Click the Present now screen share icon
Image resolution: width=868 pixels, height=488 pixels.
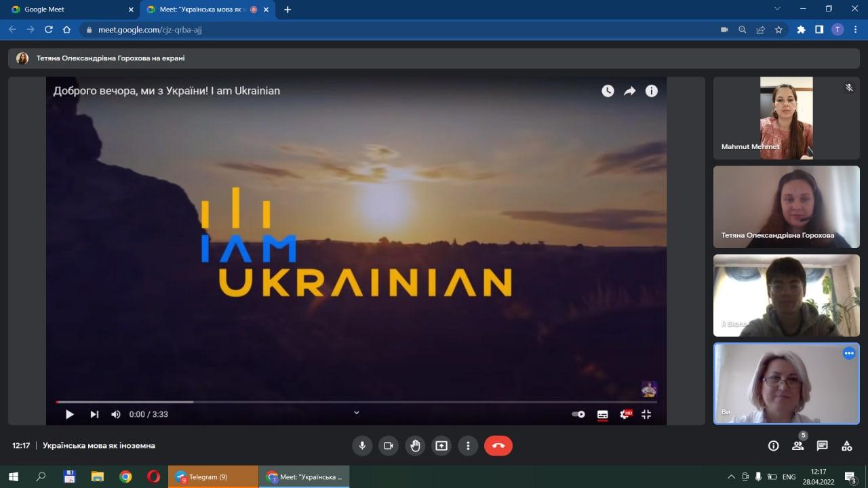click(441, 445)
